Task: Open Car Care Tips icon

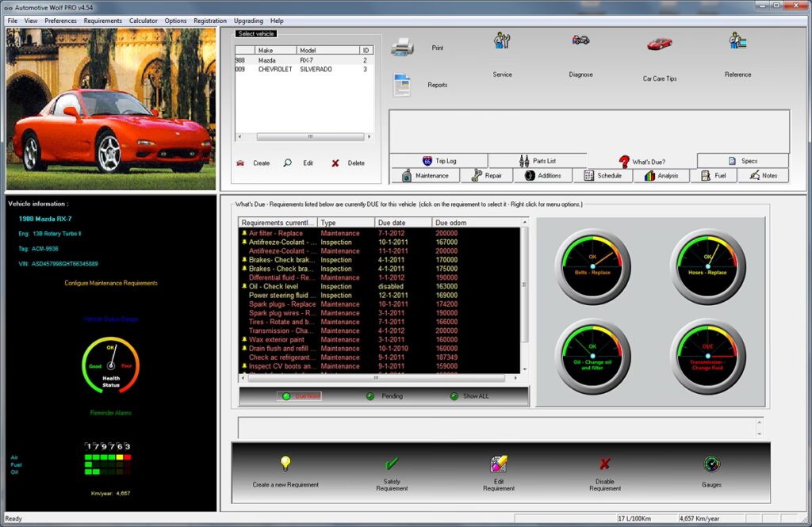Action: tap(659, 44)
